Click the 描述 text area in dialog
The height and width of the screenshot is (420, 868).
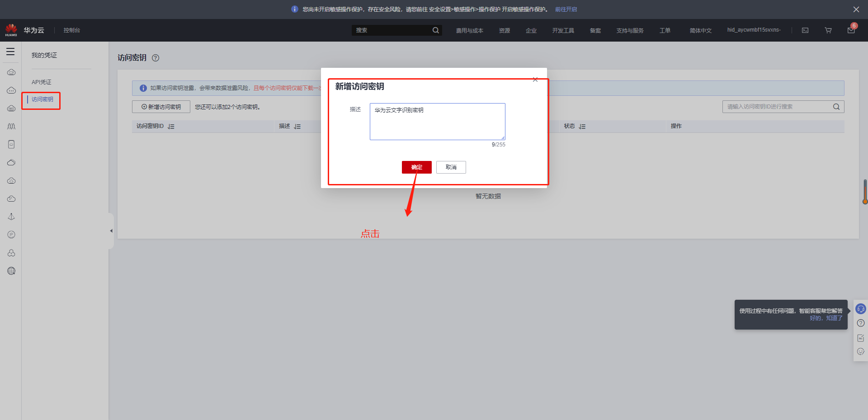pyautogui.click(x=438, y=122)
